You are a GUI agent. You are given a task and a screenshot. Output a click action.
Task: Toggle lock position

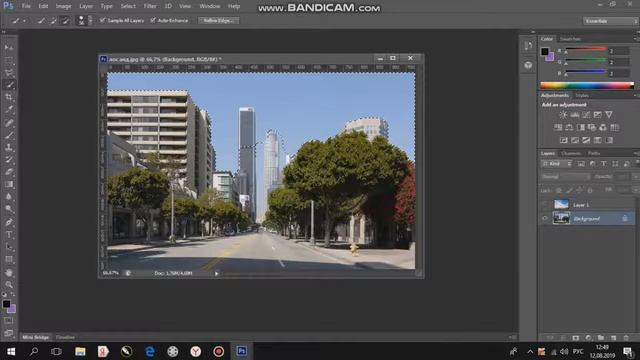(580, 190)
